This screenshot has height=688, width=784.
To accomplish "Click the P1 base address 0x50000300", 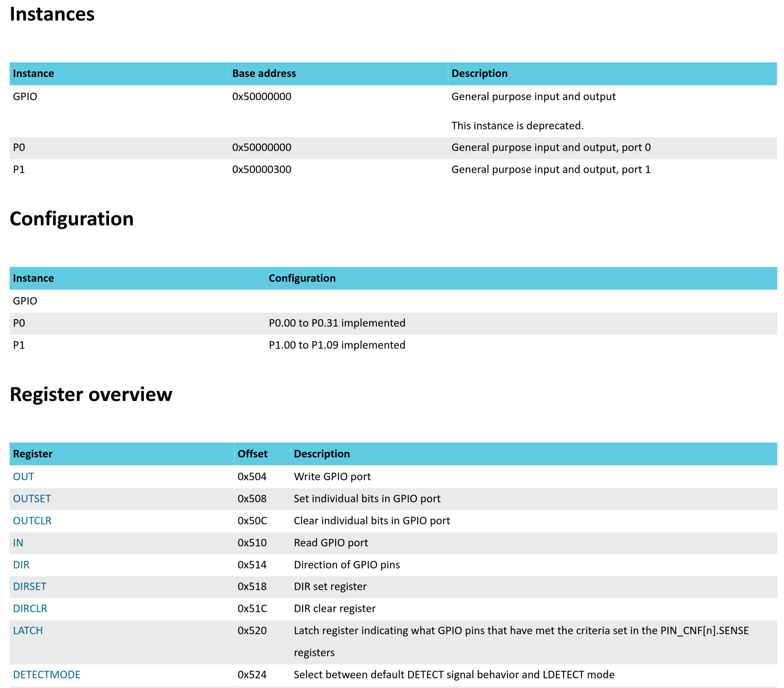I will point(262,169).
